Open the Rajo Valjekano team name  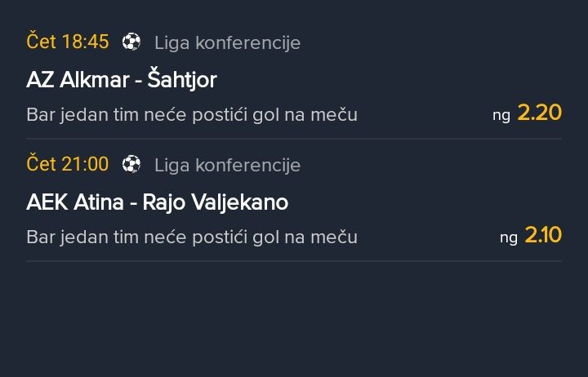[x=216, y=202]
